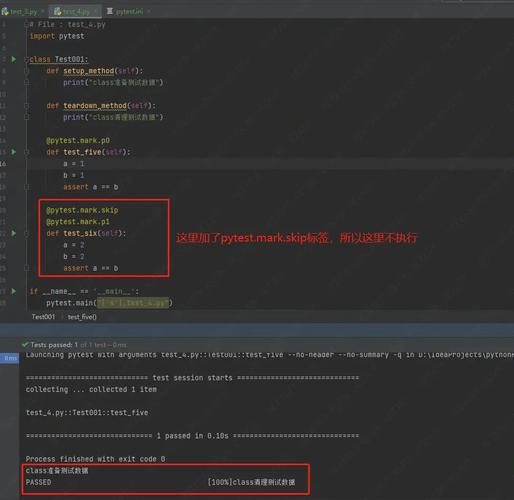Click the '1 passed in 0.10s' line
This screenshot has height=500, width=514.
click(193, 436)
